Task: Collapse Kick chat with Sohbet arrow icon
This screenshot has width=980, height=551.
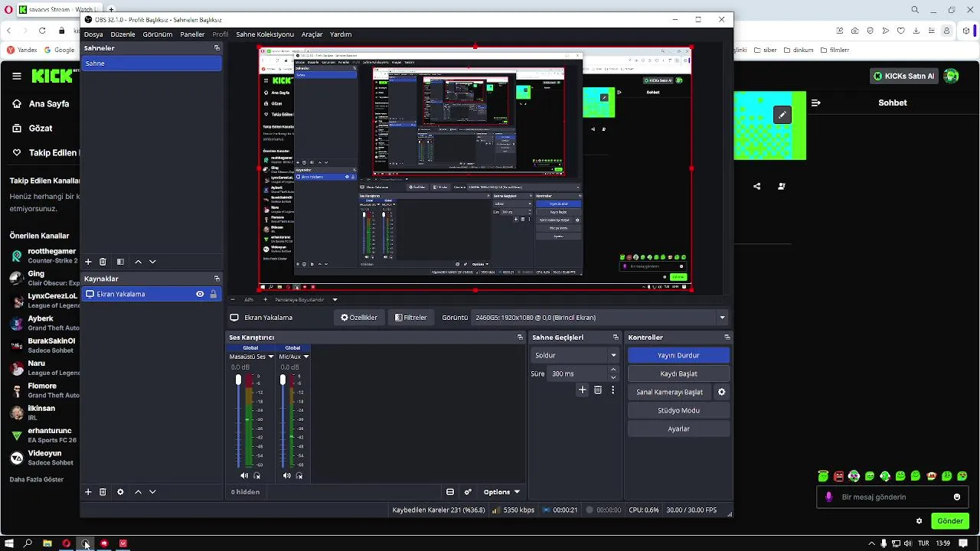Action: tap(815, 103)
